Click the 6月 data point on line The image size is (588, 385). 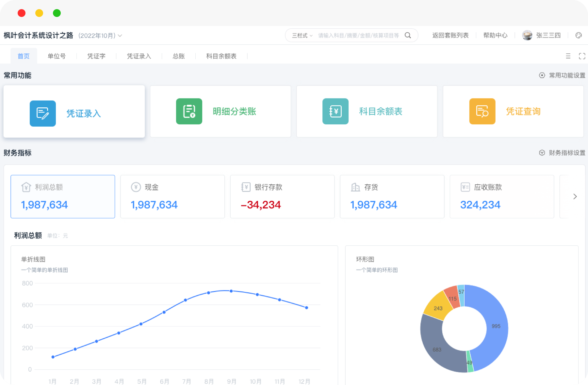pyautogui.click(x=164, y=312)
